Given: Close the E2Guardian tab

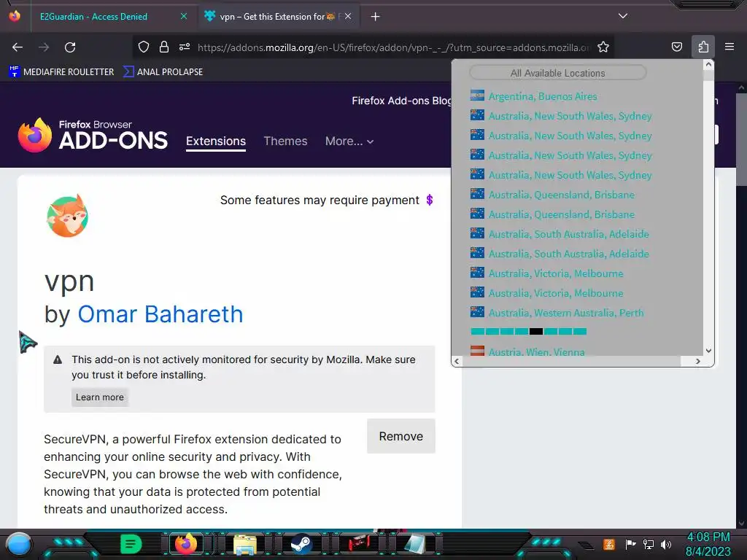Looking at the screenshot, I should click(x=183, y=16).
